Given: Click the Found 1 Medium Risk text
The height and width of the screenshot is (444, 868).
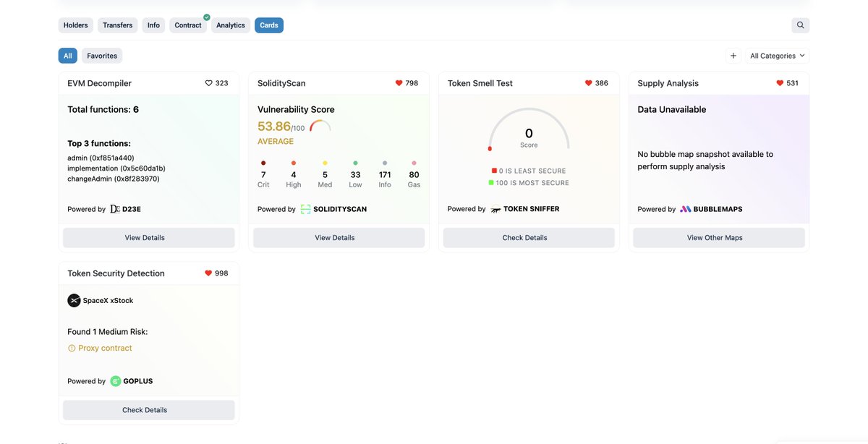Looking at the screenshot, I should point(108,332).
